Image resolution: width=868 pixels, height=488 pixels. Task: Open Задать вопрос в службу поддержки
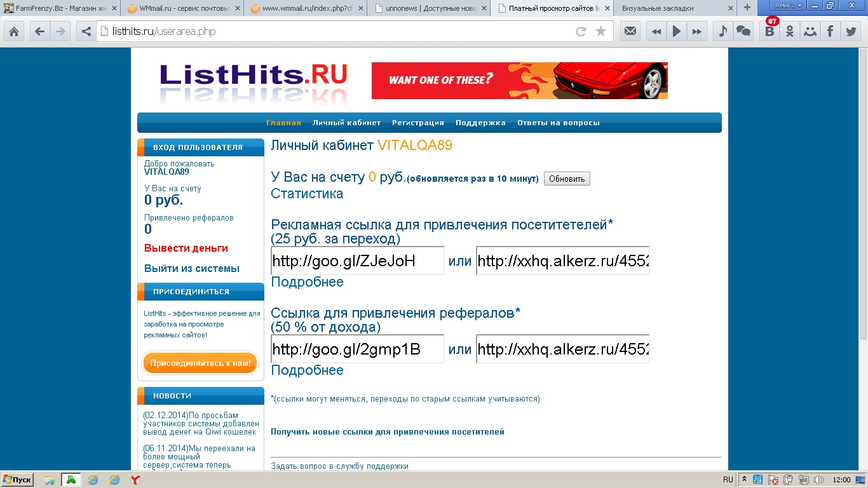pyautogui.click(x=339, y=466)
